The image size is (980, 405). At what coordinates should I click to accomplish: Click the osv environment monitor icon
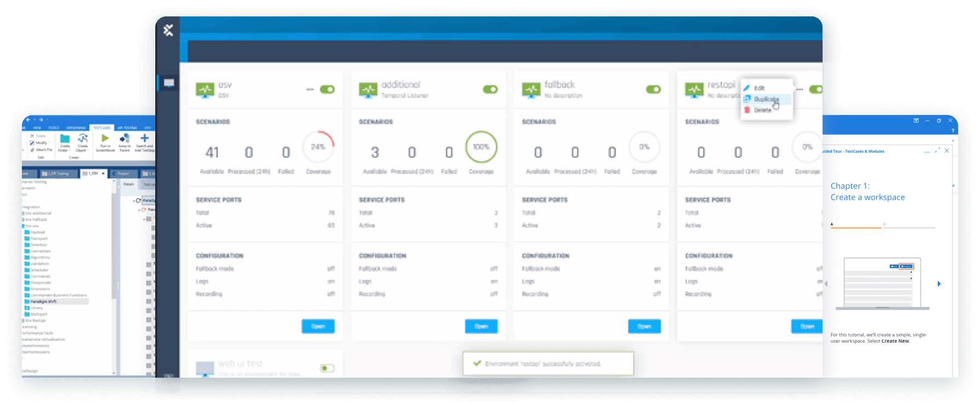[205, 90]
